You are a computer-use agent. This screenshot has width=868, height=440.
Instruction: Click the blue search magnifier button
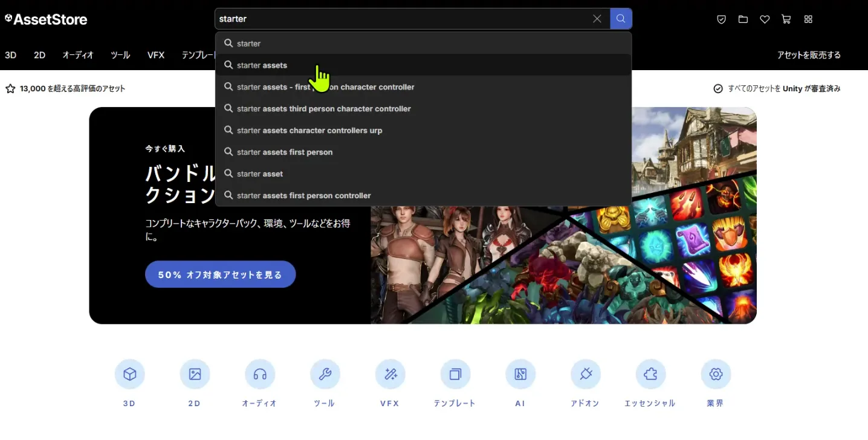click(x=621, y=19)
